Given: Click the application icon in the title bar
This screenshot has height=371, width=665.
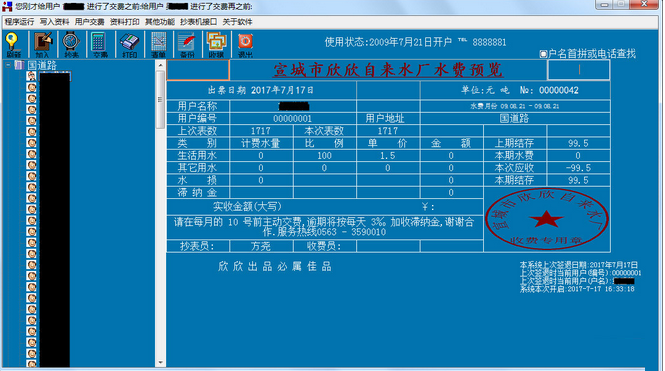Looking at the screenshot, I should tap(7, 6).
